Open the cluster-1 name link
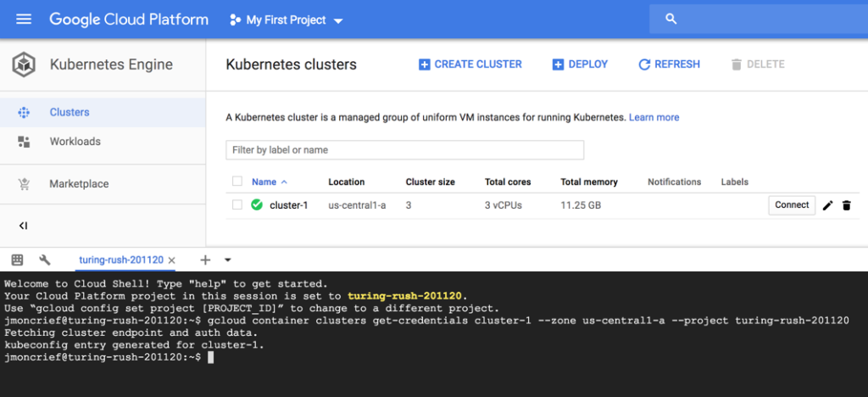The width and height of the screenshot is (868, 397). point(289,205)
